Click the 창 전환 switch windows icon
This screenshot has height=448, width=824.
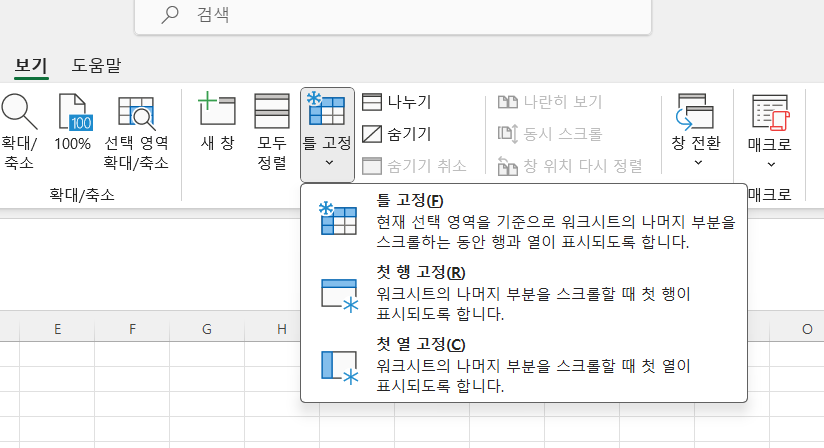click(x=695, y=111)
